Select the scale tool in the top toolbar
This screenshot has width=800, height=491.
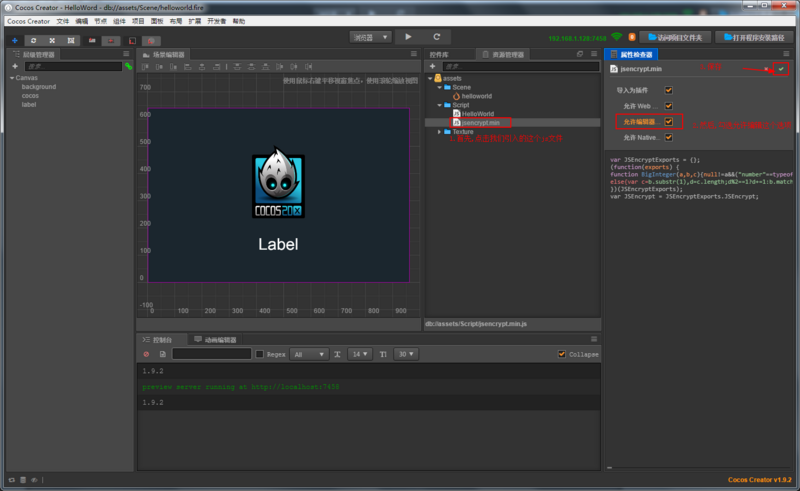coord(52,40)
